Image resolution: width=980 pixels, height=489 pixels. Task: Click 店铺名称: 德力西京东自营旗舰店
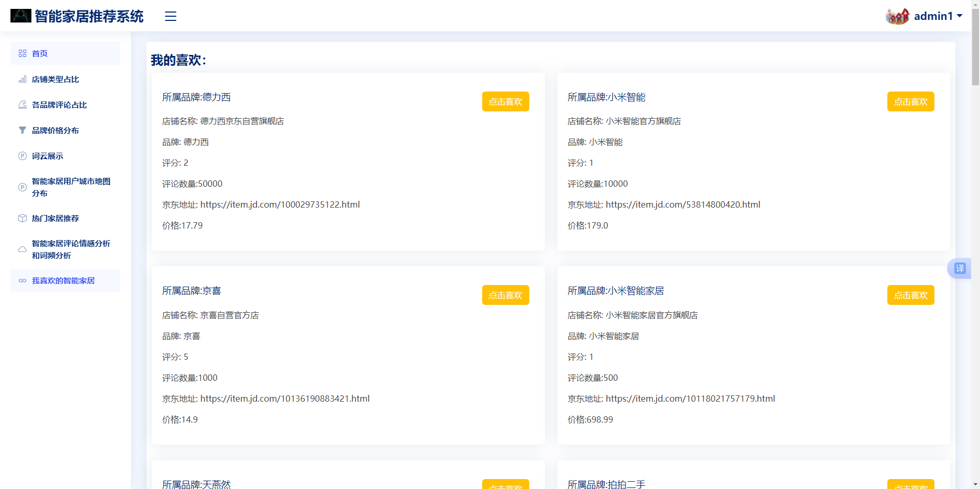(223, 121)
